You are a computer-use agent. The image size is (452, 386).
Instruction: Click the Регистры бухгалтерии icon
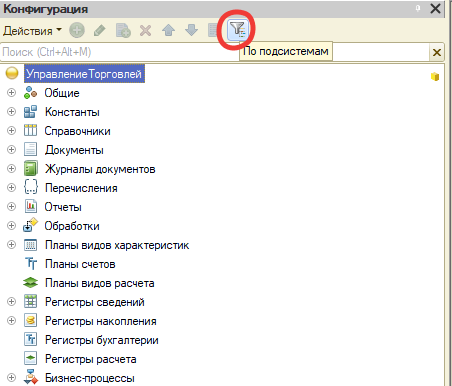(30, 340)
